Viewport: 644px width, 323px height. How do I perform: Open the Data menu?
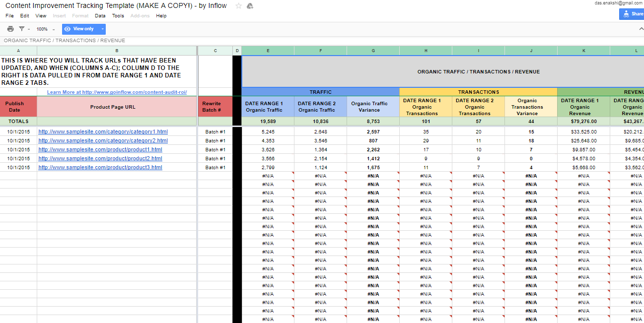100,16
